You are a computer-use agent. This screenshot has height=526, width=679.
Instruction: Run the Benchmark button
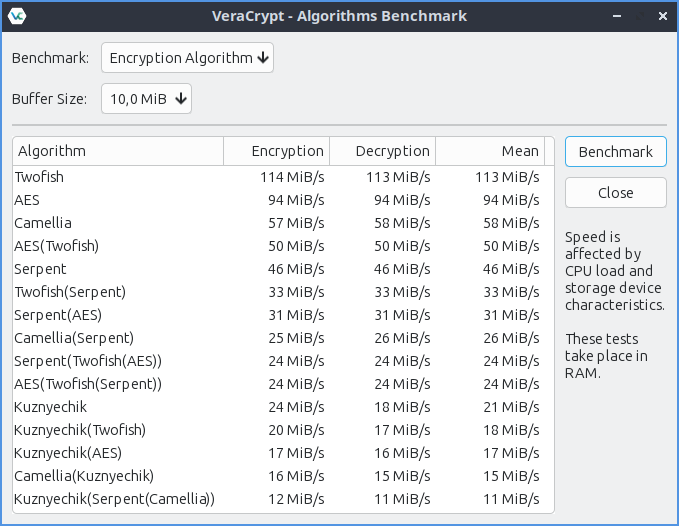coord(615,152)
